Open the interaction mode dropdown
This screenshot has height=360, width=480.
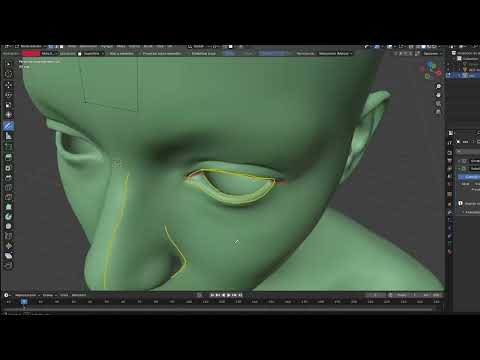(x=30, y=46)
